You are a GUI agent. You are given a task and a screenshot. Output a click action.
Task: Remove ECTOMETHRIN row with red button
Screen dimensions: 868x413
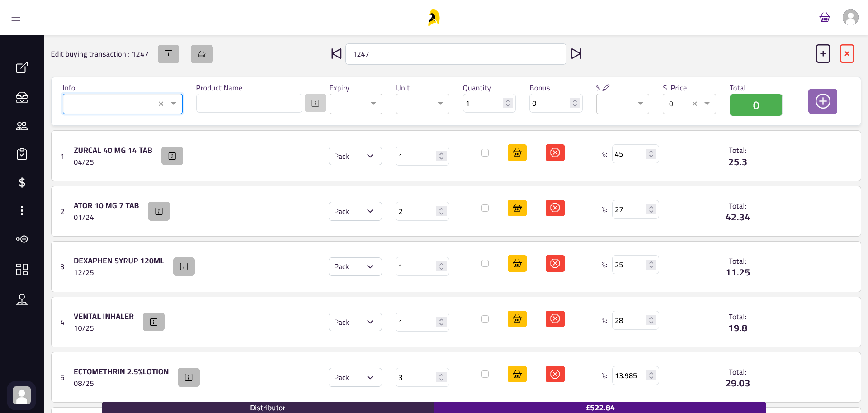pyautogui.click(x=555, y=374)
